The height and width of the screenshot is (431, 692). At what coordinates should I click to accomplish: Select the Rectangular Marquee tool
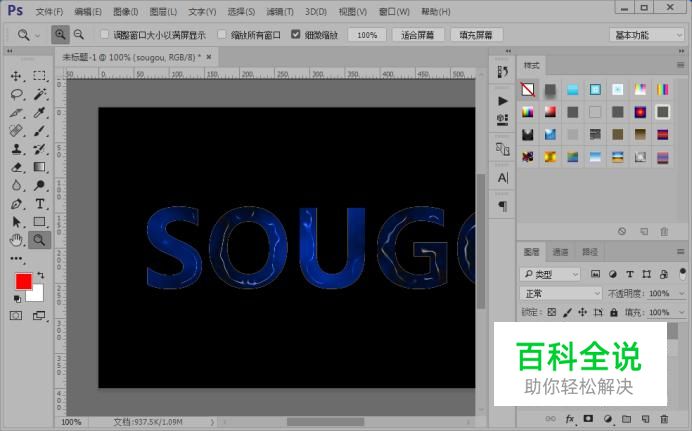coord(39,76)
